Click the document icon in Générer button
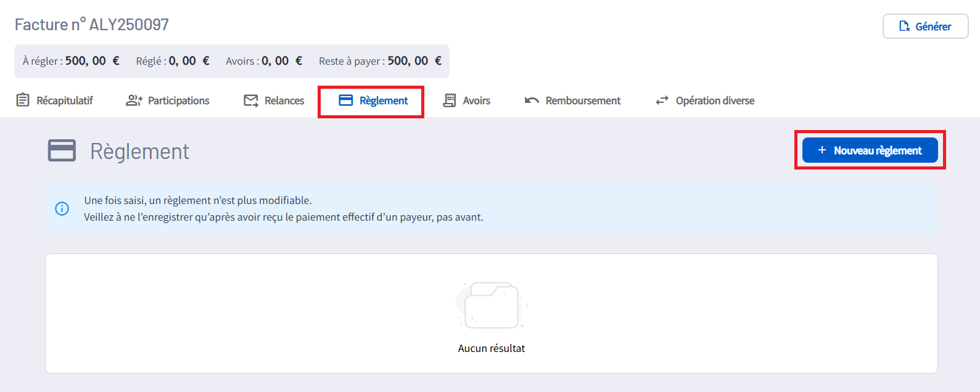This screenshot has width=980, height=392. 904,27
